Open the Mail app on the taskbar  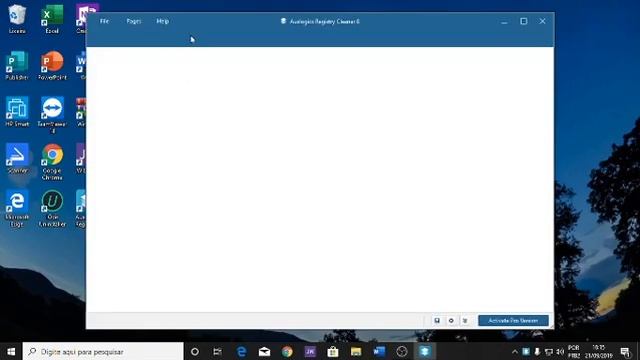pyautogui.click(x=264, y=351)
